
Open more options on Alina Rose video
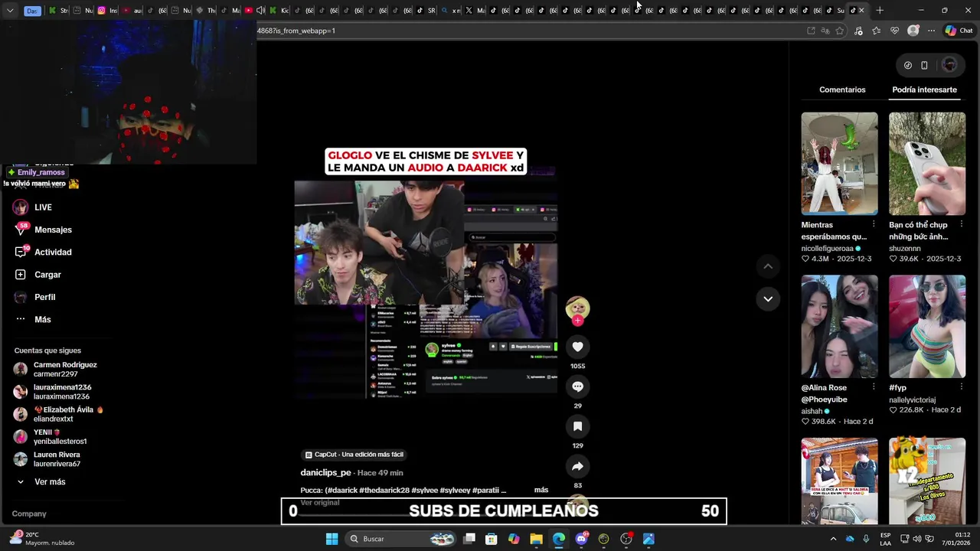point(874,387)
